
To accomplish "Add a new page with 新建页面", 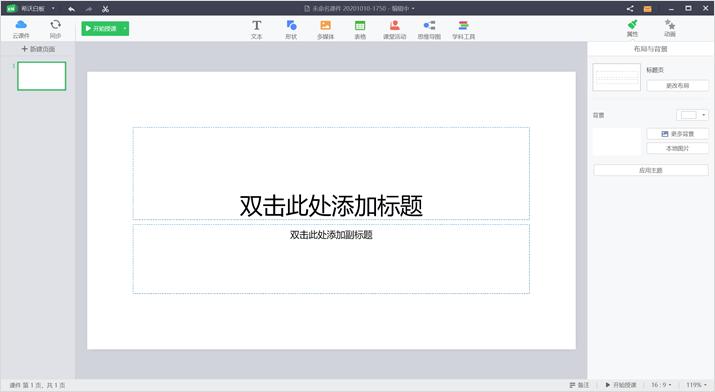I will 38,49.
